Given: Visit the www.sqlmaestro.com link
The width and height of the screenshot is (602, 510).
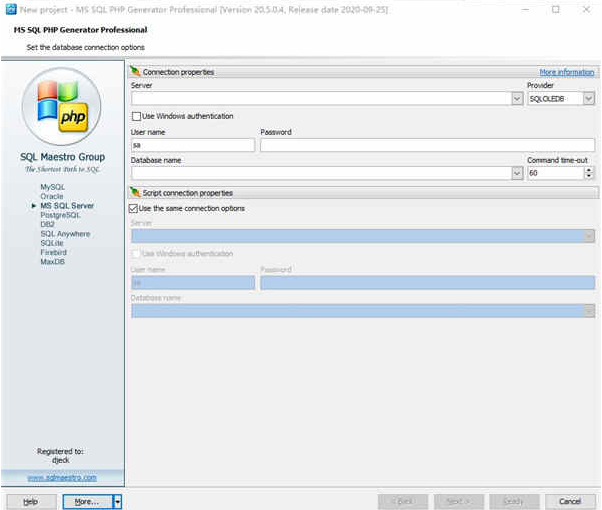Looking at the screenshot, I should 62,478.
